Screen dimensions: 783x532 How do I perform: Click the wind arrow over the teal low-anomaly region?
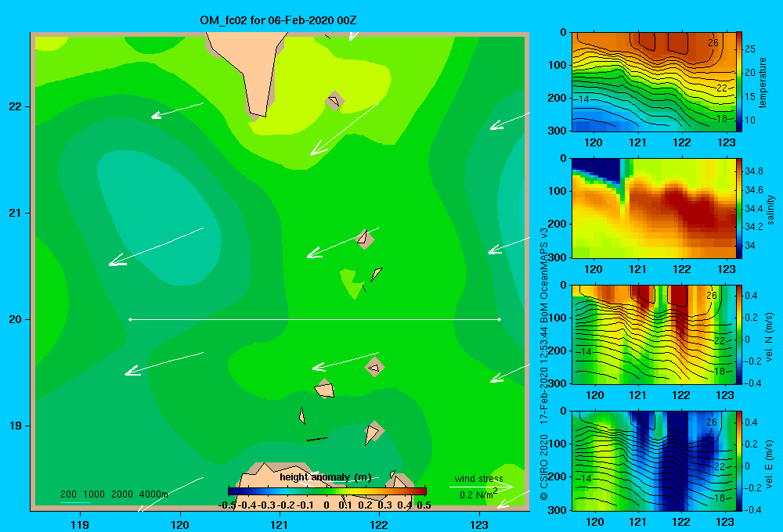click(x=157, y=246)
